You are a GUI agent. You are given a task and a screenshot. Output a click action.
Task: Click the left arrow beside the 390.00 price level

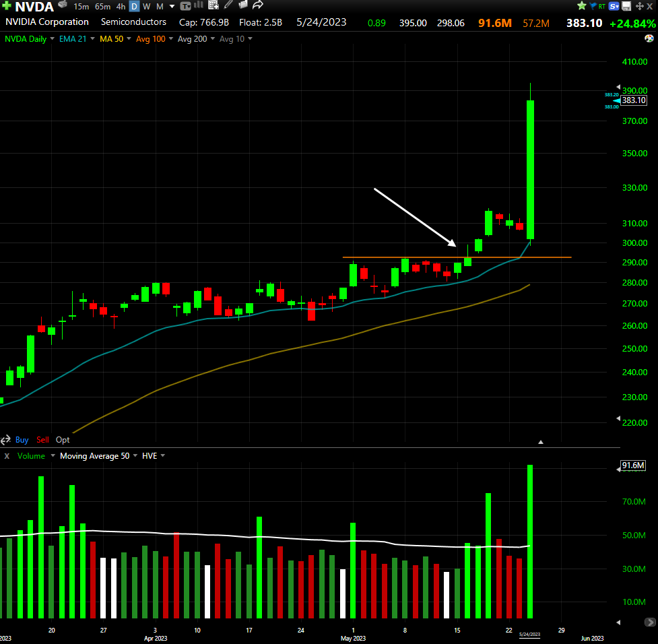(618, 87)
